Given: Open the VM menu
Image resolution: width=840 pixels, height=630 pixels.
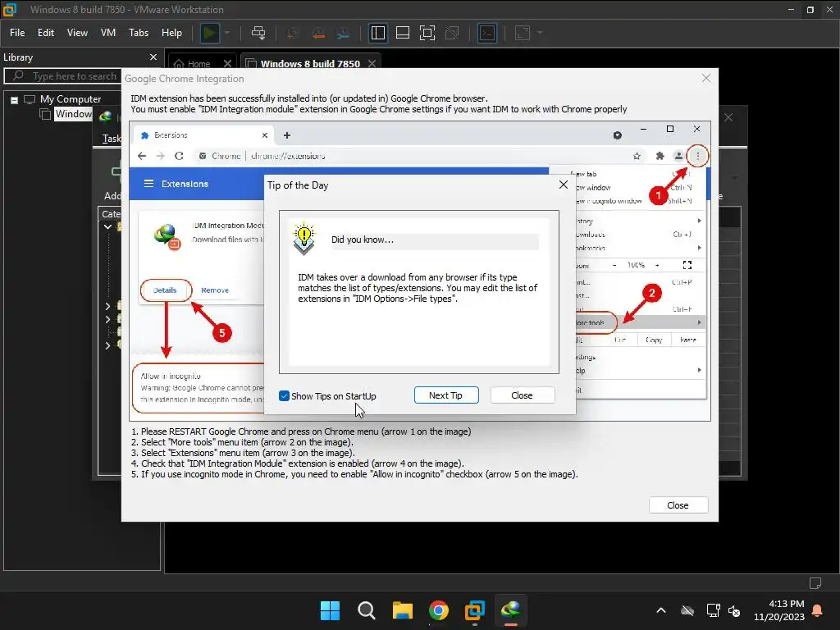Looking at the screenshot, I should coord(108,33).
